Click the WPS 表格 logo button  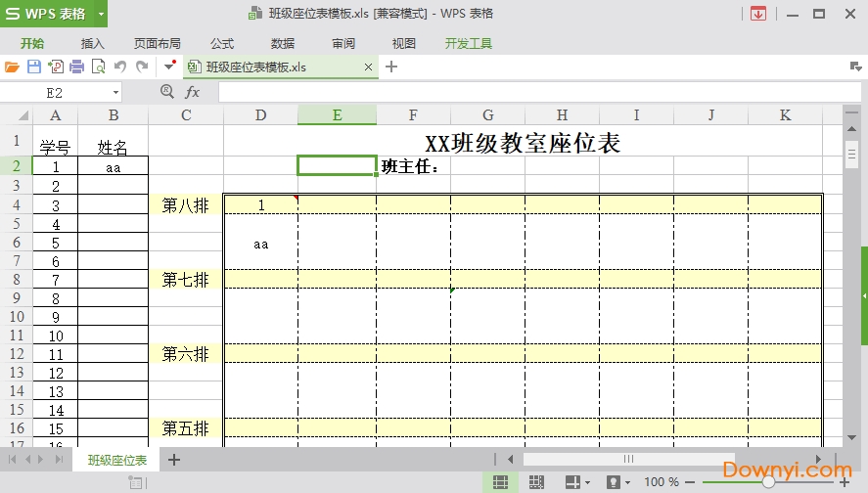point(46,14)
